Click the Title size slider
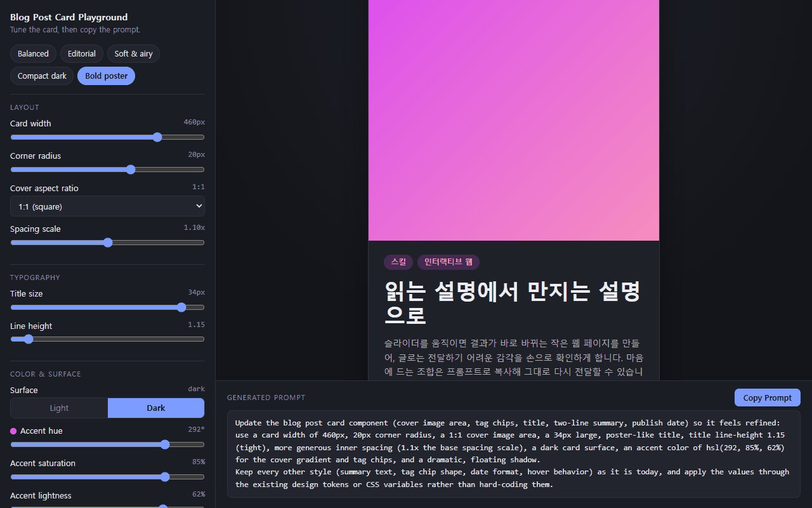The height and width of the screenshot is (508, 812). (x=107, y=307)
